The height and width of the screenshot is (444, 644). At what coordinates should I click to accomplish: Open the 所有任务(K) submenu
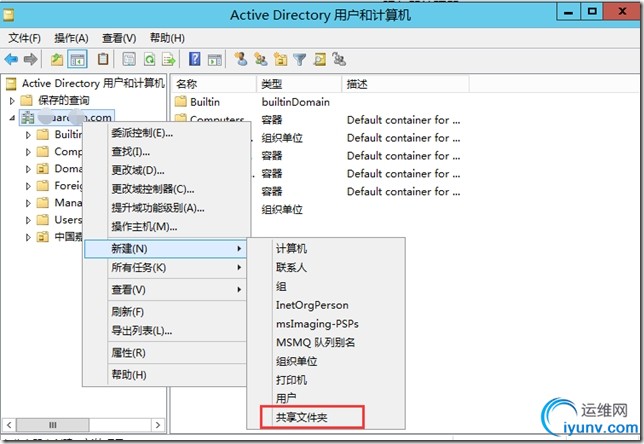[x=165, y=267]
